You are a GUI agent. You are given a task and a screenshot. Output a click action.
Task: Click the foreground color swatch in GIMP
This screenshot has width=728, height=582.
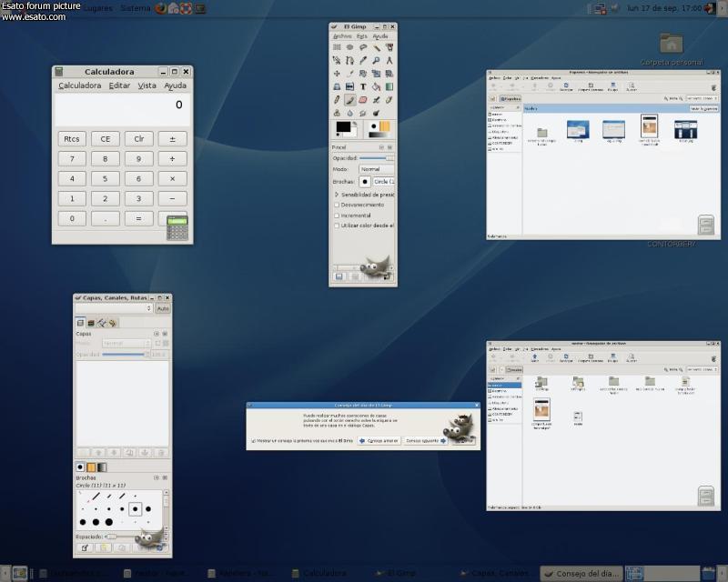344,126
